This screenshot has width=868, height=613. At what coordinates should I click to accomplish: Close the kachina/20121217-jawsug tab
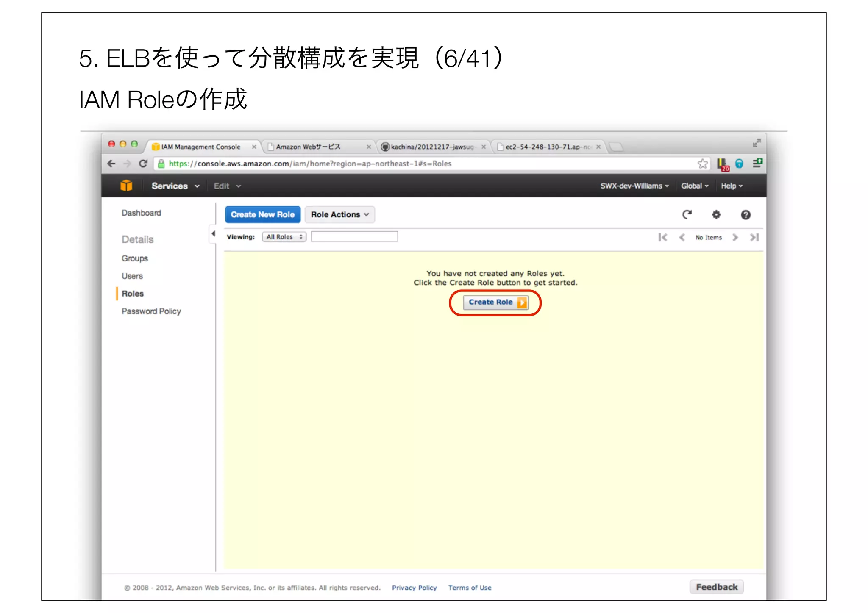pos(484,147)
